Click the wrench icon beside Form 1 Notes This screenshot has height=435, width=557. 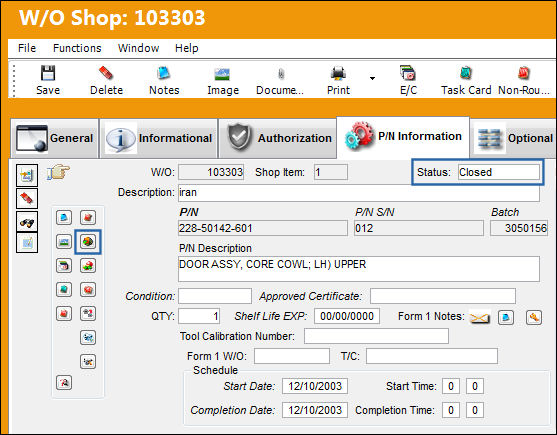tap(534, 317)
